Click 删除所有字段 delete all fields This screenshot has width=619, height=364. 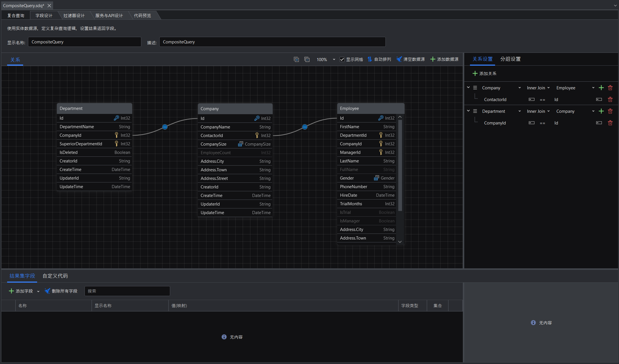[61, 291]
